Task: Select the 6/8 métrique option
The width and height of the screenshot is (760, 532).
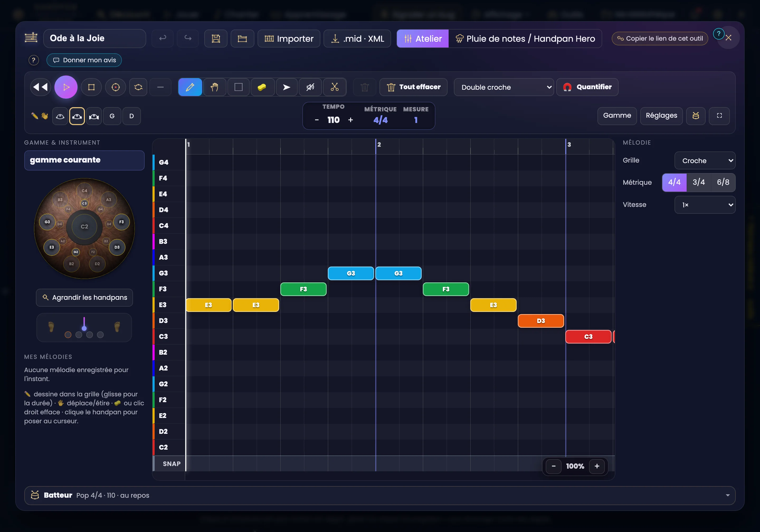Action: tap(723, 182)
